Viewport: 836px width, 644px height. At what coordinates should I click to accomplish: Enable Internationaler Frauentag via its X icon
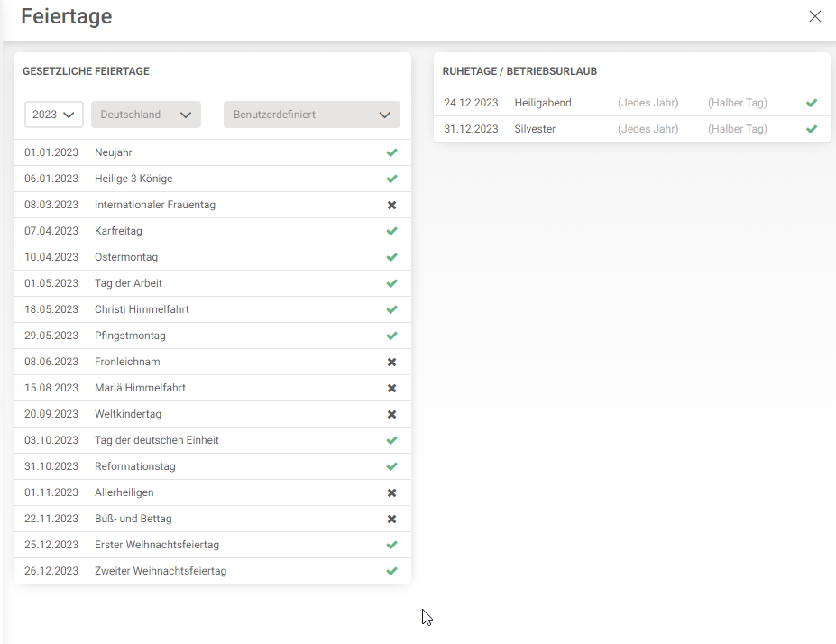391,205
